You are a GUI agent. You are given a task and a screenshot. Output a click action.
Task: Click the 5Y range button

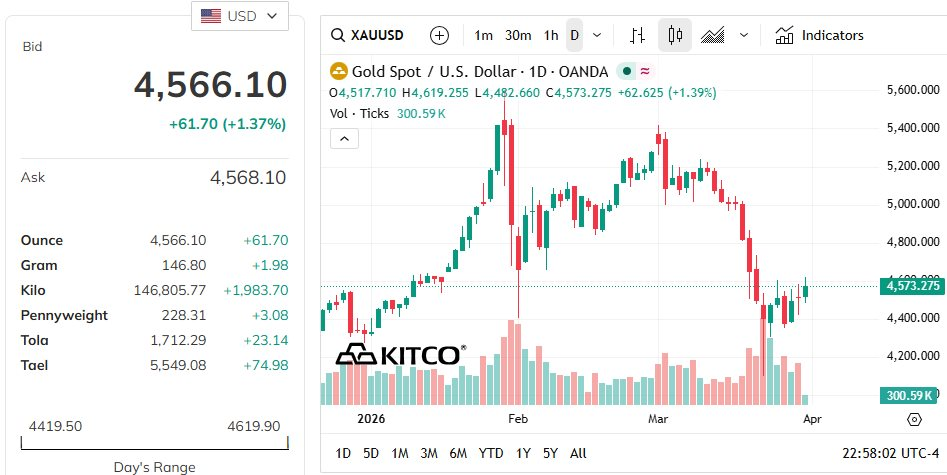pyautogui.click(x=550, y=453)
